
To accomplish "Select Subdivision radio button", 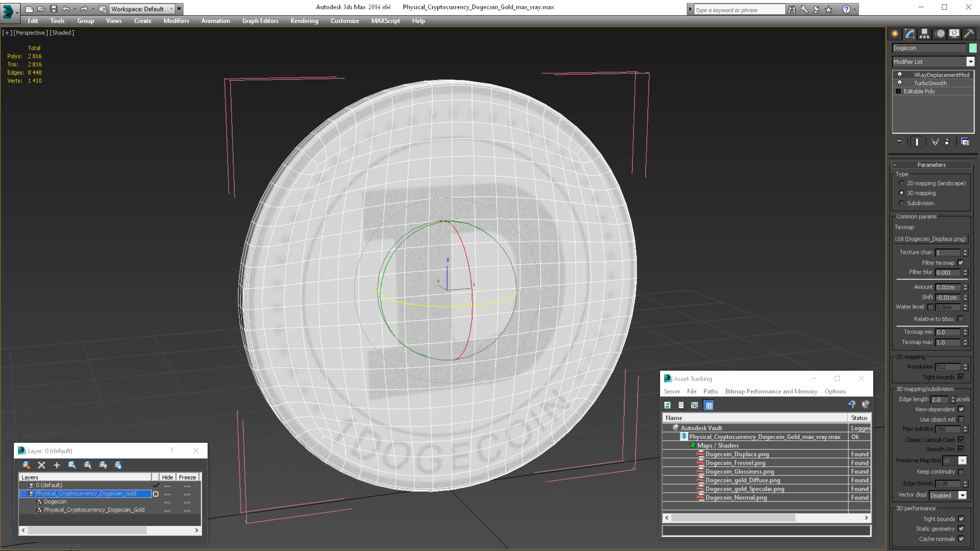I will pyautogui.click(x=901, y=203).
